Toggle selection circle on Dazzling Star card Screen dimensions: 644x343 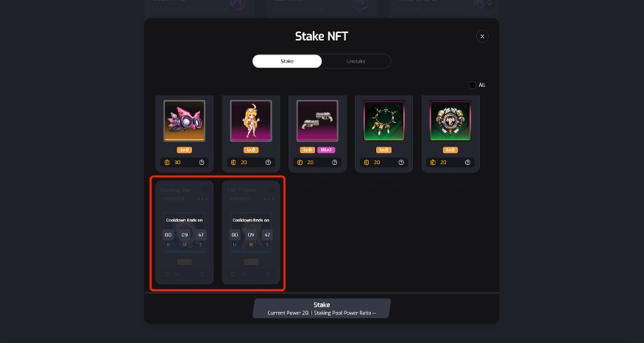point(205,189)
